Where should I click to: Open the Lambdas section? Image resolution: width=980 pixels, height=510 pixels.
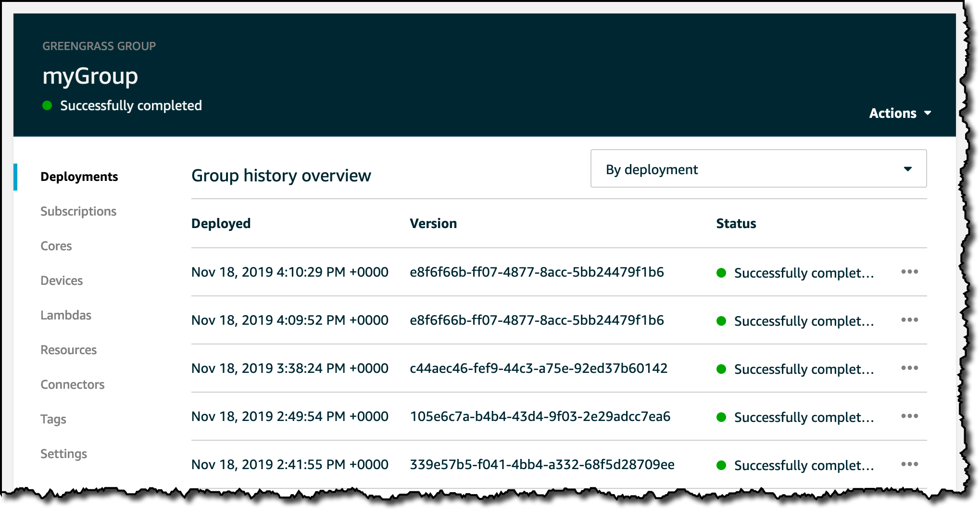tap(66, 315)
